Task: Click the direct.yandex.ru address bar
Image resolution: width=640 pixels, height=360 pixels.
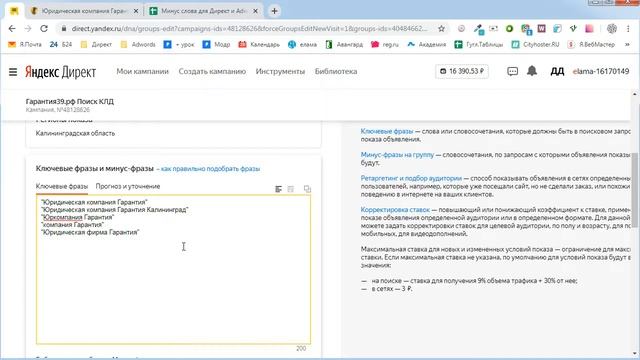Action: [249, 29]
